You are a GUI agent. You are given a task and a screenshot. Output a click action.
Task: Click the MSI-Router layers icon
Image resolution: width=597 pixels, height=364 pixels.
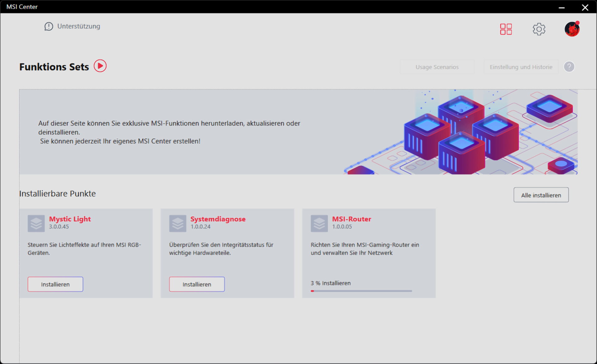pos(319,223)
